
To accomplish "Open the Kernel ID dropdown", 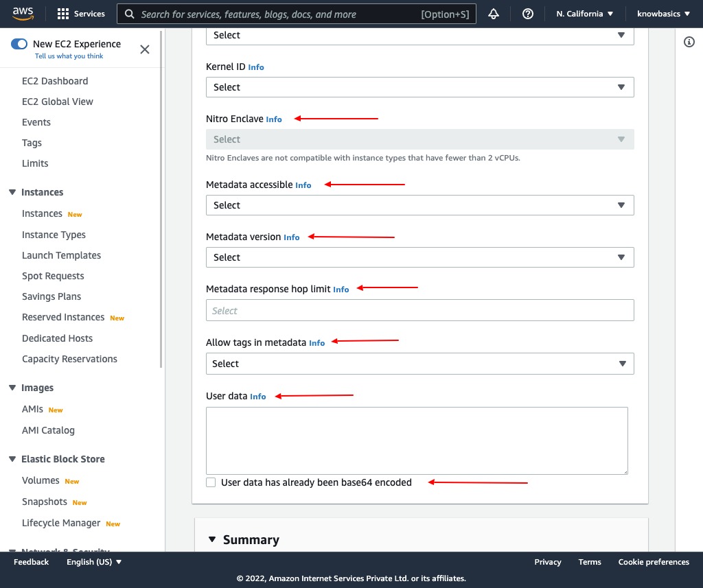I will [x=419, y=87].
